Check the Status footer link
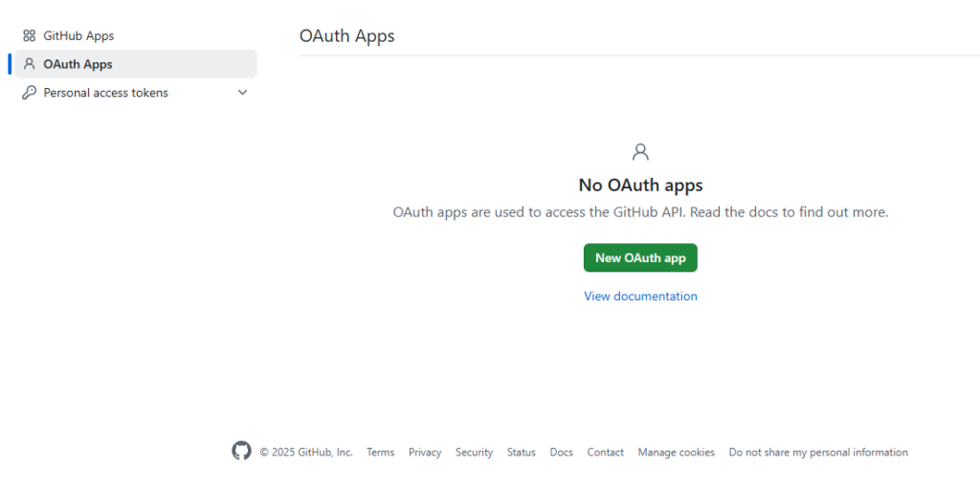The width and height of the screenshot is (980, 487). pyautogui.click(x=522, y=452)
